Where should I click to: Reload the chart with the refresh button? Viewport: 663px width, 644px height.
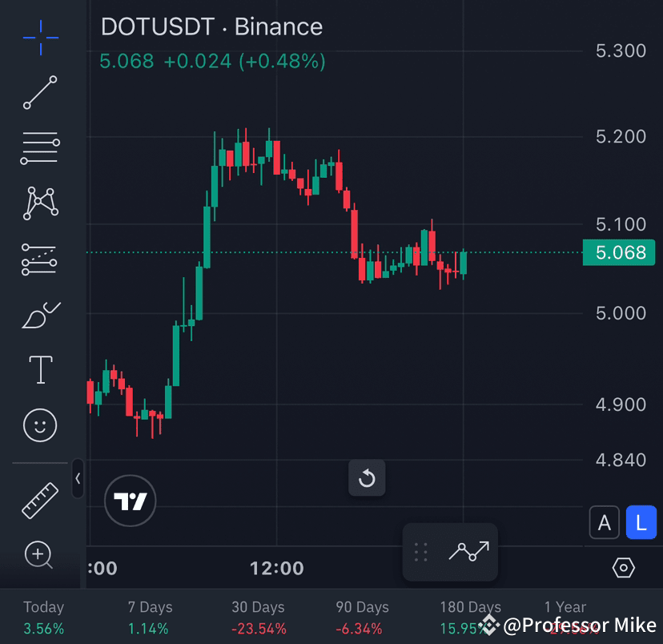(367, 478)
